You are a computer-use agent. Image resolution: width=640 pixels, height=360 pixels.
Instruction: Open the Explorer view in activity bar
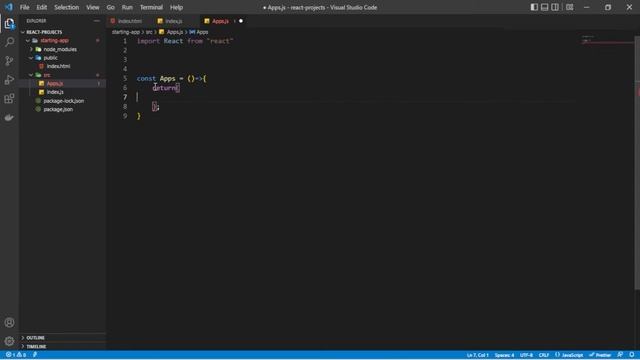coord(9,24)
